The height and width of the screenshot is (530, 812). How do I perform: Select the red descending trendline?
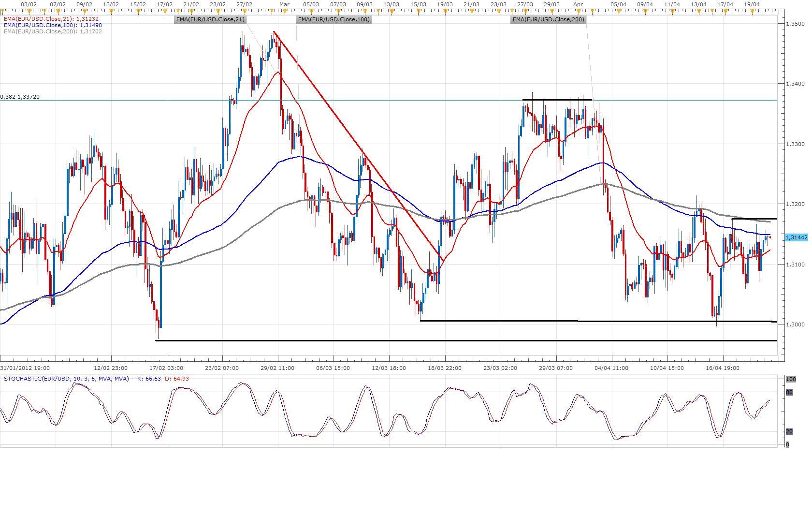(x=359, y=147)
